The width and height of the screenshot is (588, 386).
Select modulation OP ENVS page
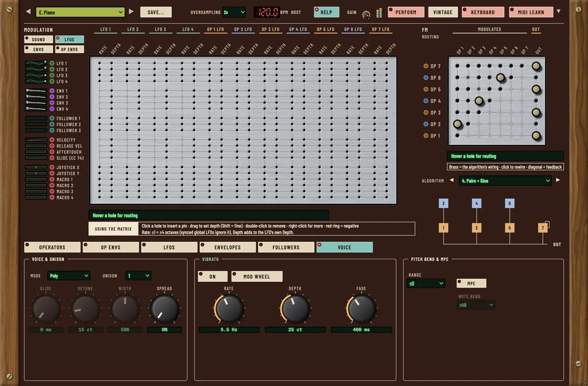69,49
